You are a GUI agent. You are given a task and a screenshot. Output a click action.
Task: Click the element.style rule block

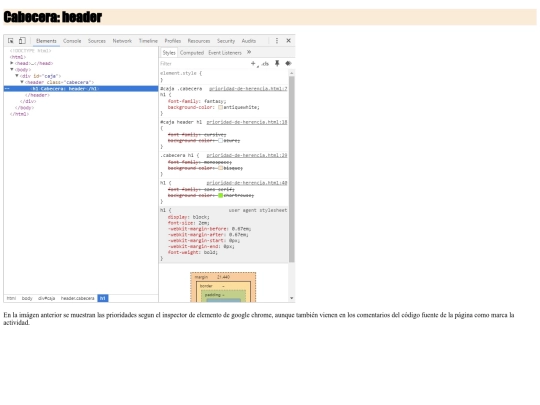click(224, 76)
